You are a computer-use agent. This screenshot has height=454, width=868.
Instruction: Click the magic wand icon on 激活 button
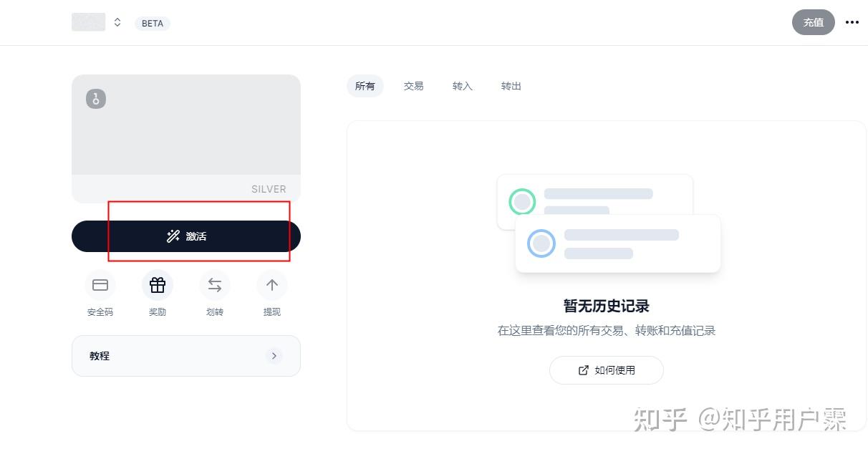[x=173, y=236]
